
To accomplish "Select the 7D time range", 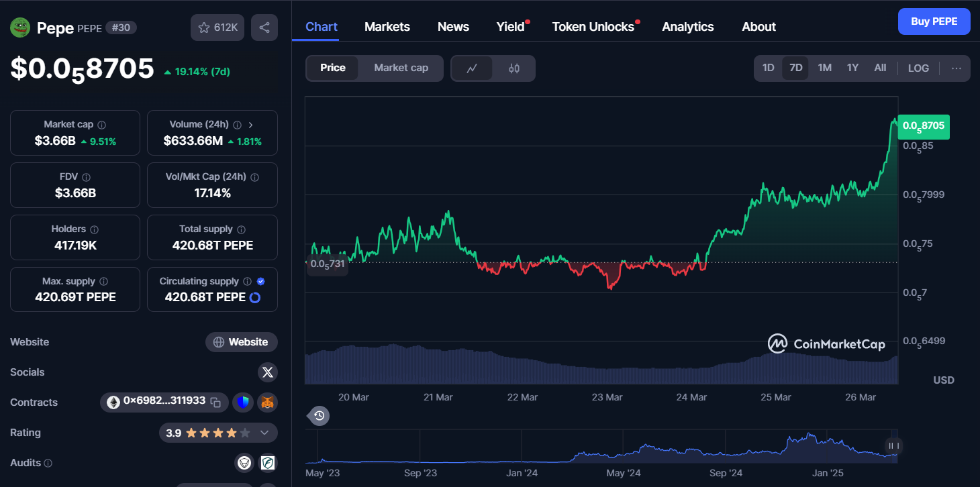I will coord(796,68).
